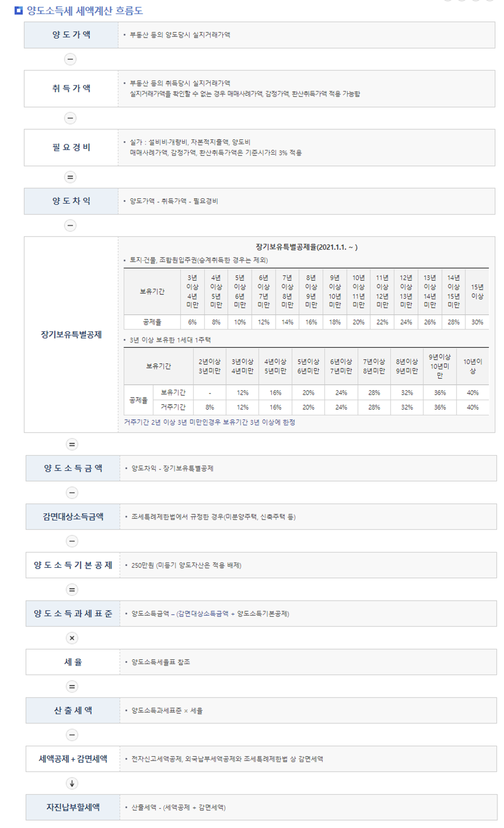
Task: Click the minus circle between 양도차익 and 장기보유특별공제
Action: click(70, 225)
